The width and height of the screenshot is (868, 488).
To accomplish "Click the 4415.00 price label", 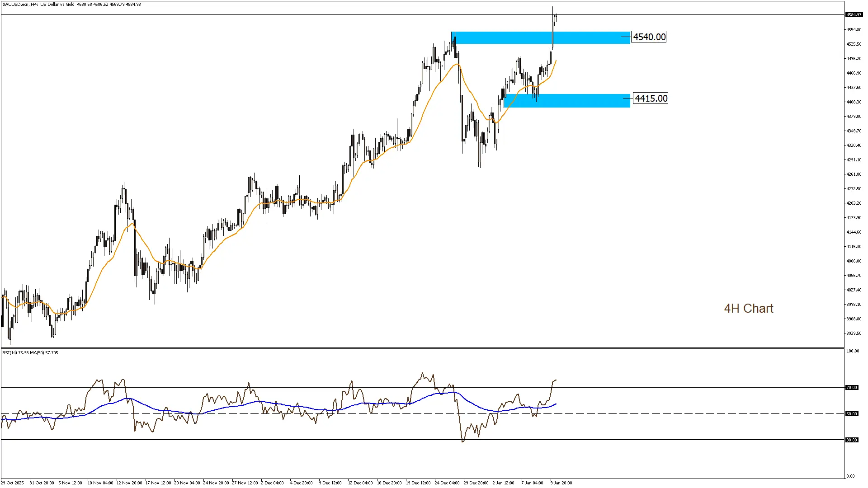I will coord(651,99).
